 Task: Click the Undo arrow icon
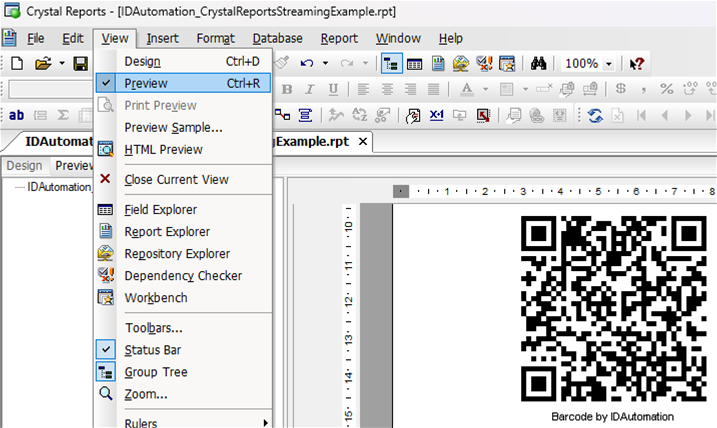[x=306, y=63]
